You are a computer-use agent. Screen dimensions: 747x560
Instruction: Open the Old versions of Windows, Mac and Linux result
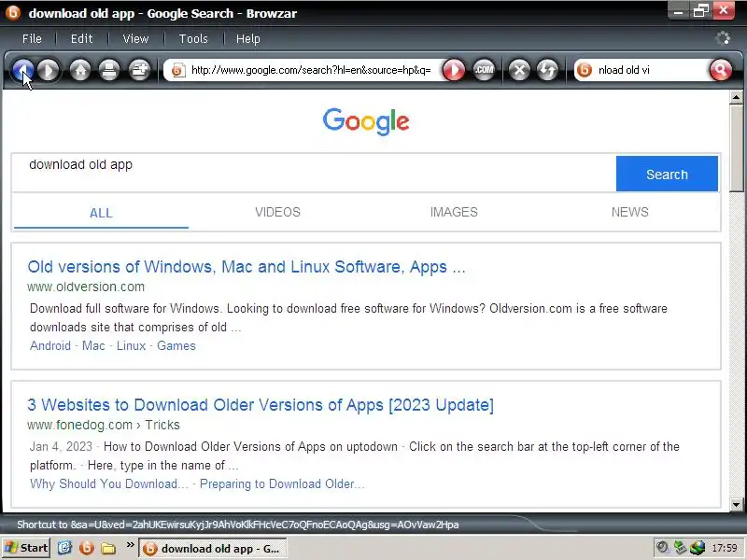click(247, 267)
